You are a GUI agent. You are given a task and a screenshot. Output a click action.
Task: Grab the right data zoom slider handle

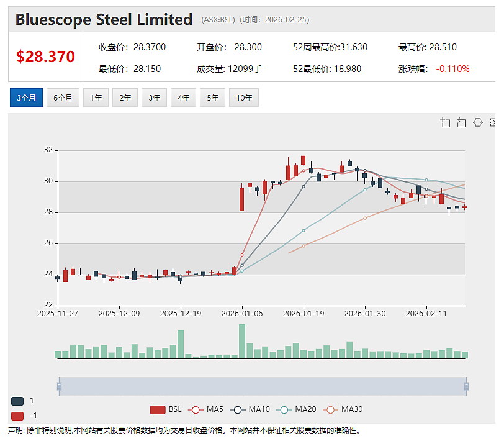click(x=466, y=386)
